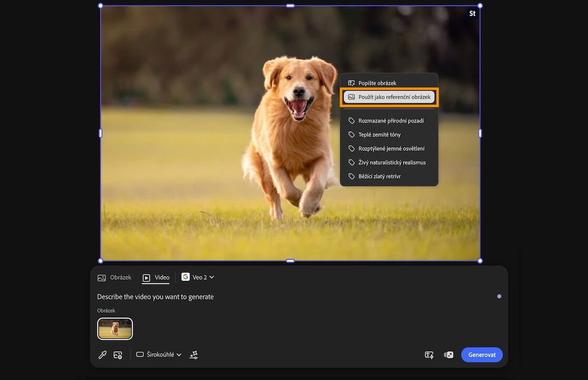Open the Veo 2 model dropdown
The height and width of the screenshot is (380, 588).
[x=198, y=277]
